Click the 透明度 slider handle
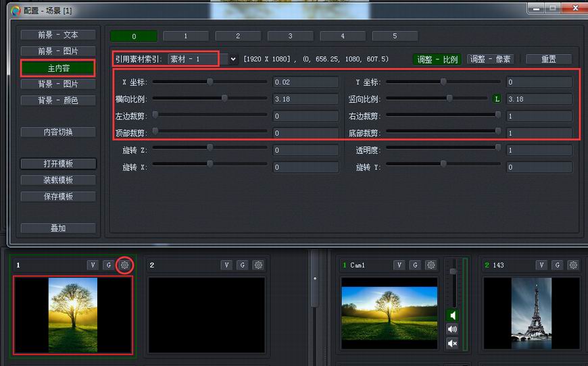The height and width of the screenshot is (366, 588). coord(498,148)
